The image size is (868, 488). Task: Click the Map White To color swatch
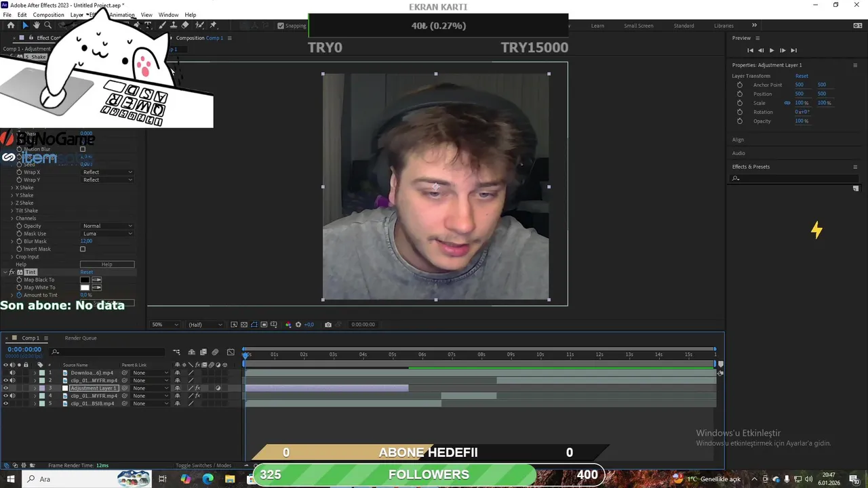click(85, 287)
